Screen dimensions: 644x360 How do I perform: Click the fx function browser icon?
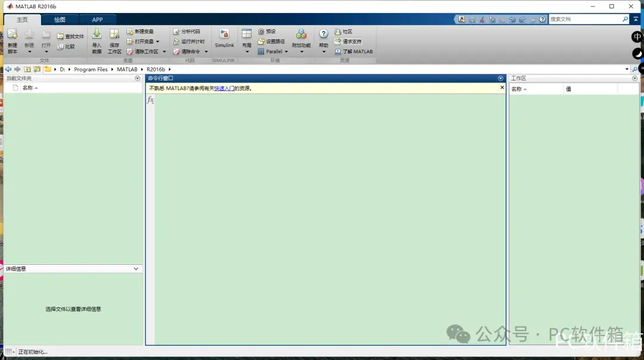click(150, 100)
